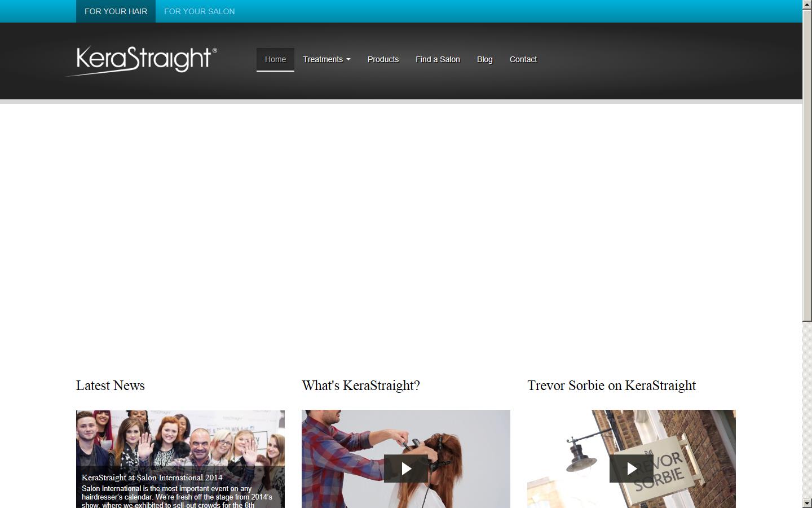Click the Salon International news thumbnail image
Viewport: 812px width, 508px height.
tap(180, 440)
